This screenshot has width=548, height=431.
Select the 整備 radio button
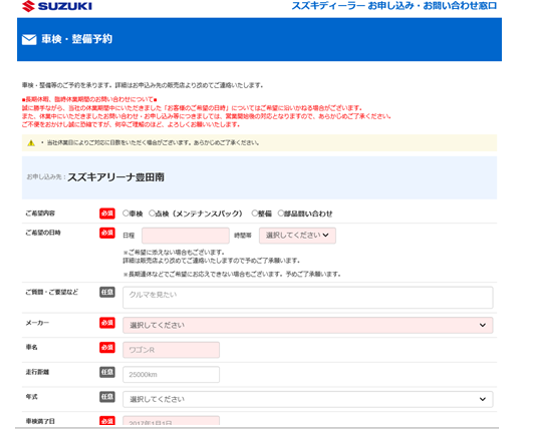[x=255, y=213]
